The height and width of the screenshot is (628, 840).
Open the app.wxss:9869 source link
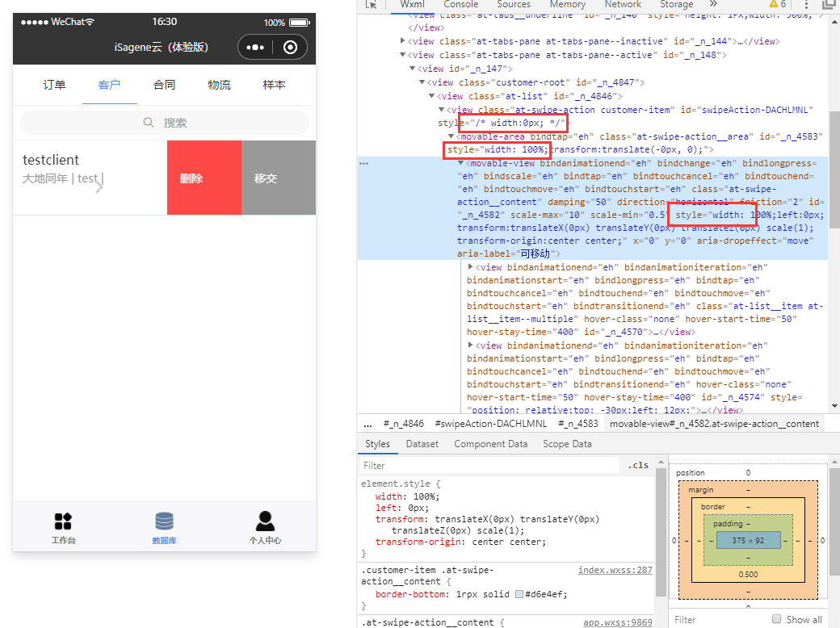[x=618, y=622]
